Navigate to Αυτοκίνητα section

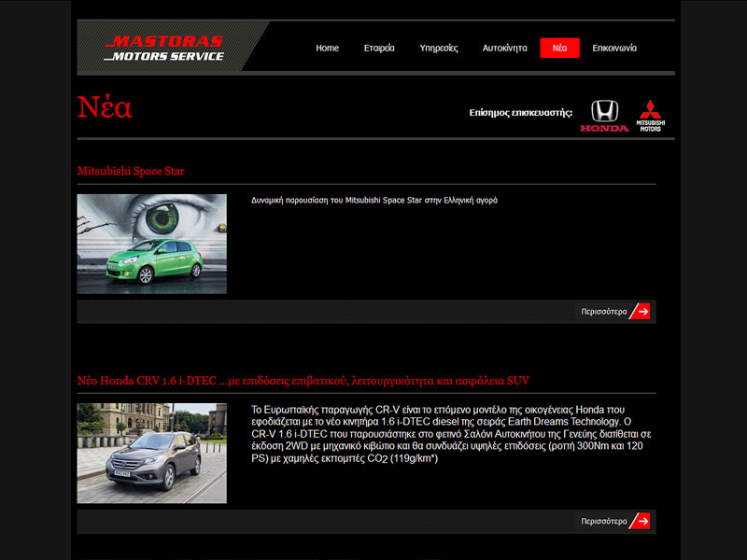tap(504, 49)
